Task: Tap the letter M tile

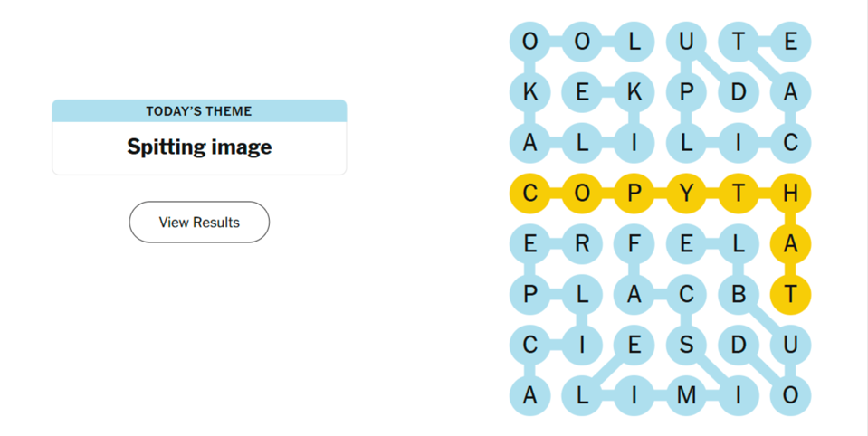Action: 687,395
